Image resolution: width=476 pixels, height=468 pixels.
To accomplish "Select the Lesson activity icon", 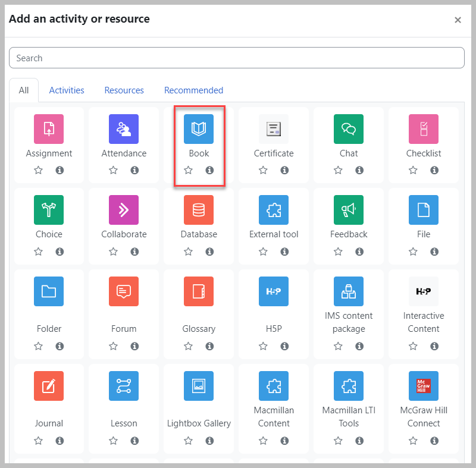I will click(124, 386).
